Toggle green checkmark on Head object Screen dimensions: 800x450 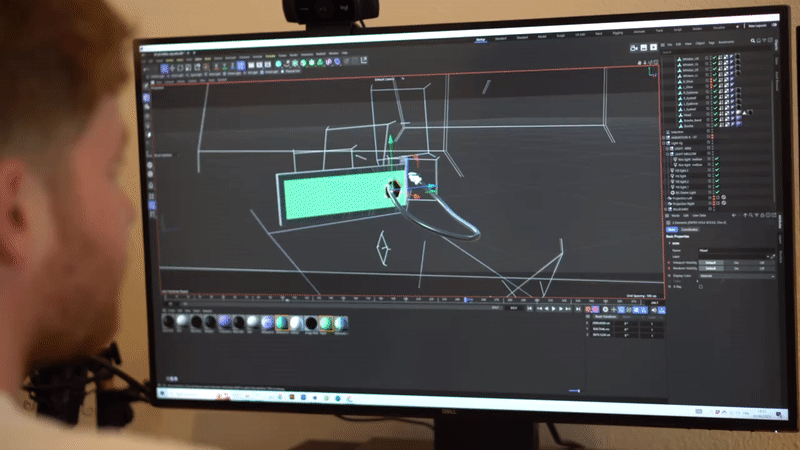point(715,114)
